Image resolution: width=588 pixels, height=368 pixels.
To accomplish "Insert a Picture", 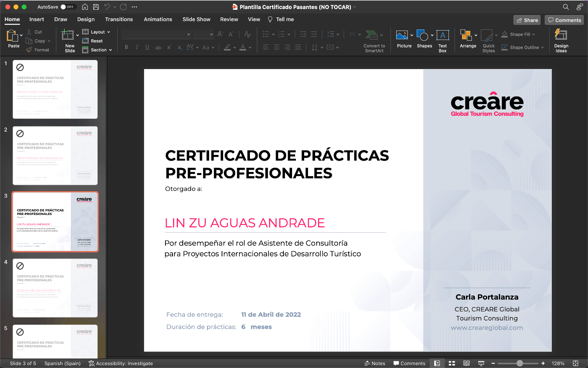I will pos(404,39).
